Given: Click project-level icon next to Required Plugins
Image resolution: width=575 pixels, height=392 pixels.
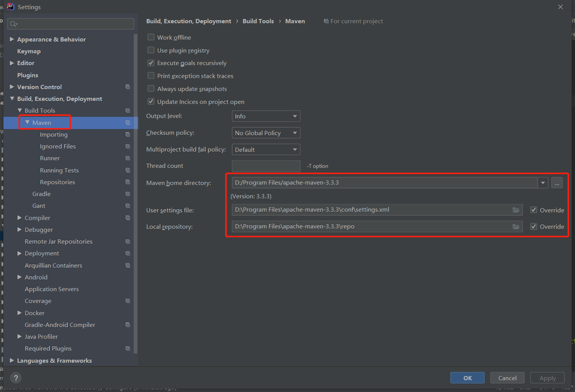Looking at the screenshot, I should tap(128, 348).
